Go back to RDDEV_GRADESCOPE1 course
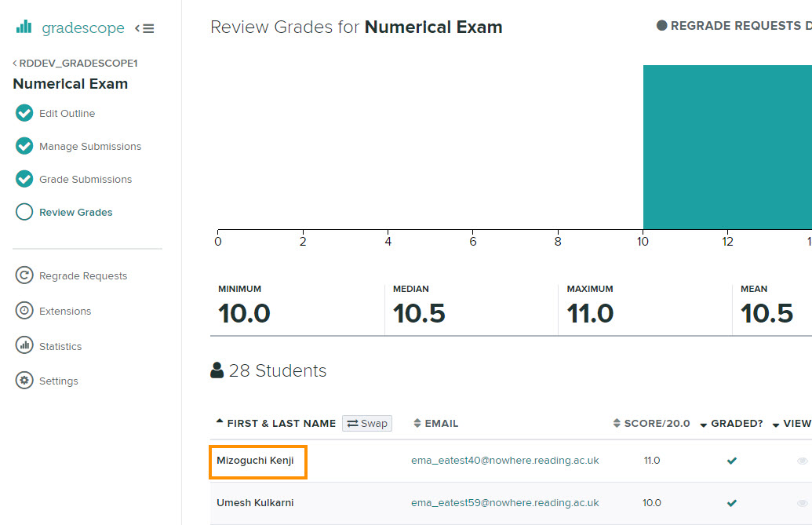812x525 pixels. (75, 63)
